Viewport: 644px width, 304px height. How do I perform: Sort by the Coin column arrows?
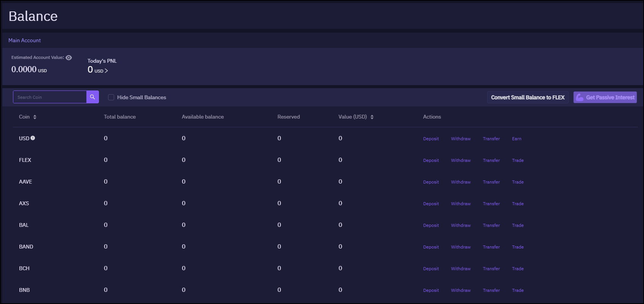(x=35, y=117)
